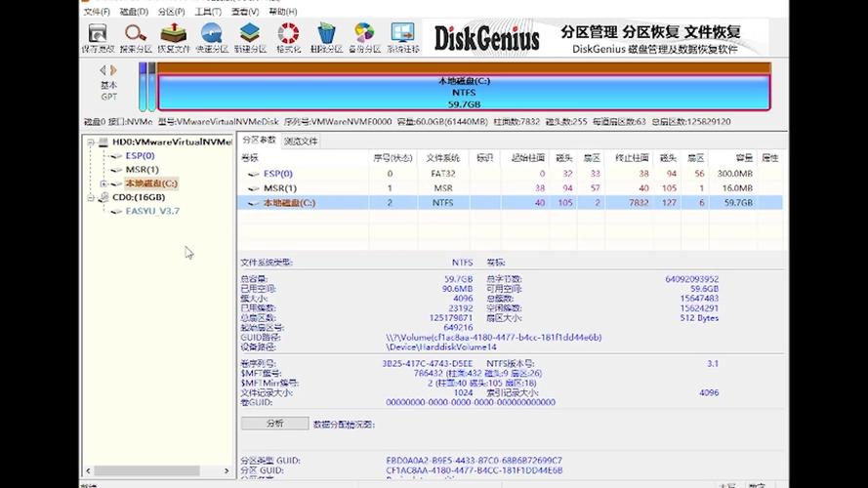The width and height of the screenshot is (868, 488).
Task: Launch the 系统迁移 system migration tool
Action: click(x=403, y=38)
